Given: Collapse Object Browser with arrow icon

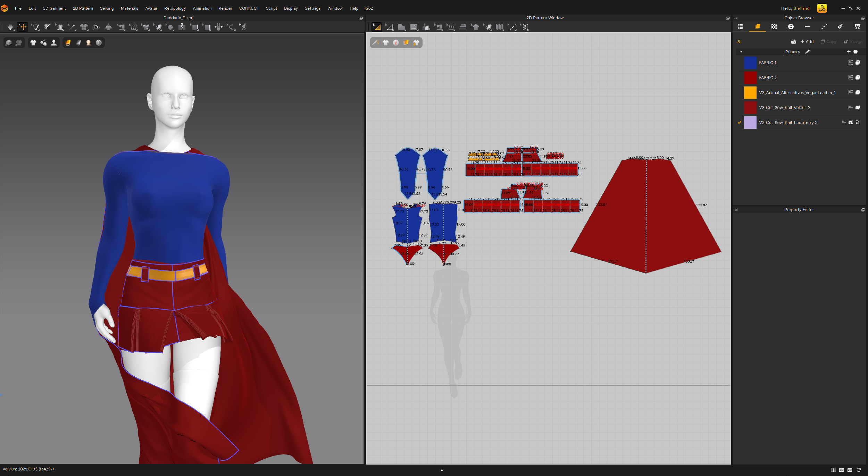Looking at the screenshot, I should point(735,18).
